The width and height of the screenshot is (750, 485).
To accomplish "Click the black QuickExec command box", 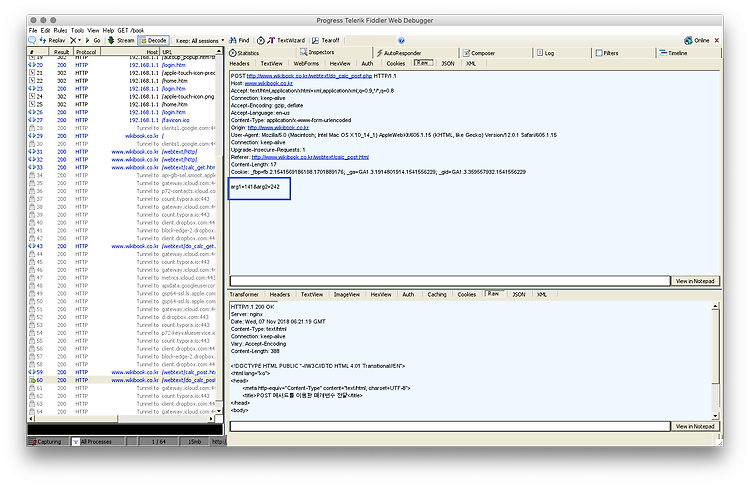I will click(125, 430).
